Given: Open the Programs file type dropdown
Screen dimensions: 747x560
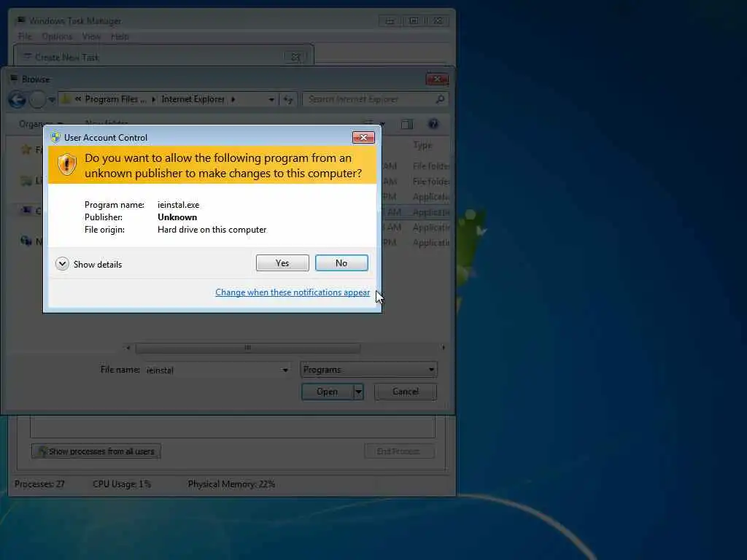Looking at the screenshot, I should [x=368, y=370].
